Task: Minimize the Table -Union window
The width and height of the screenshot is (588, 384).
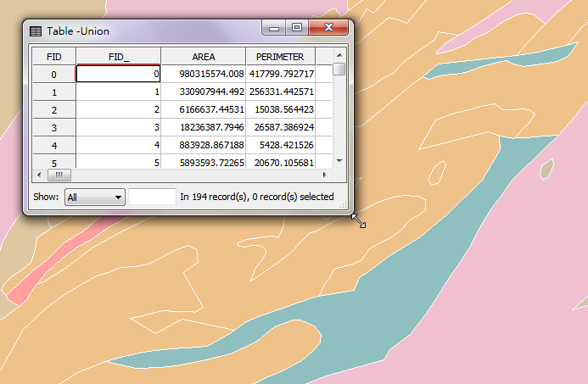Action: click(274, 28)
